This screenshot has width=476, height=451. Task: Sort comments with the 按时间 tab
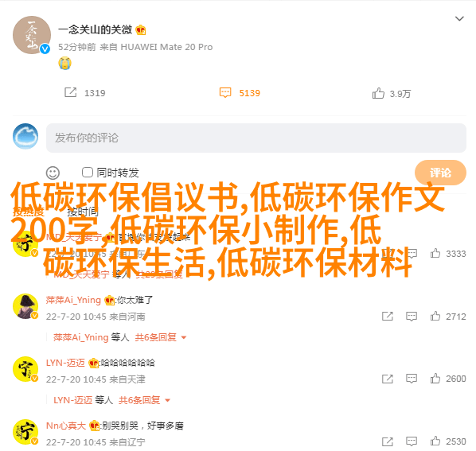pos(83,212)
